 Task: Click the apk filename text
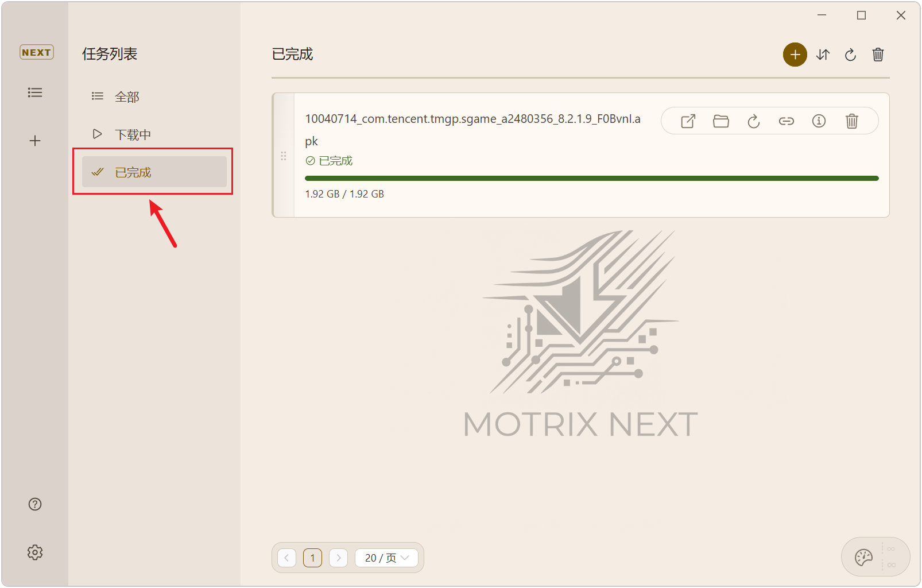[472, 130]
